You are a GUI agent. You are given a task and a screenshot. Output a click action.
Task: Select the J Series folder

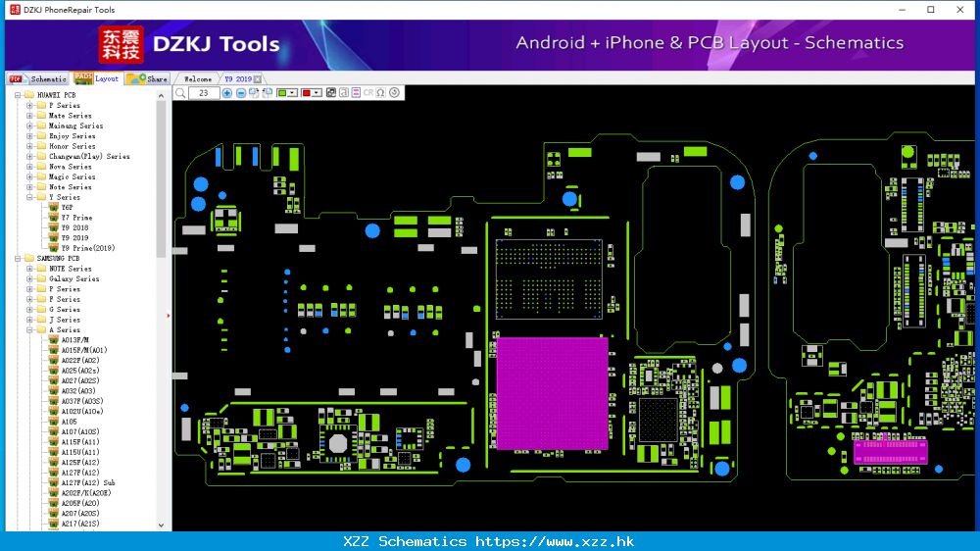pyautogui.click(x=65, y=320)
